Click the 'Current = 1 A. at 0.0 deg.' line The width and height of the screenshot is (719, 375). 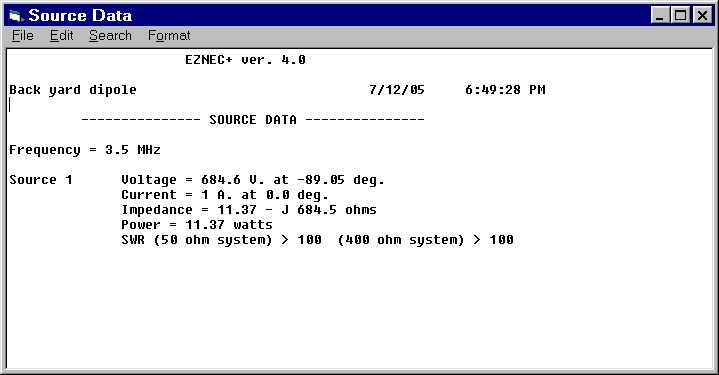(x=225, y=195)
